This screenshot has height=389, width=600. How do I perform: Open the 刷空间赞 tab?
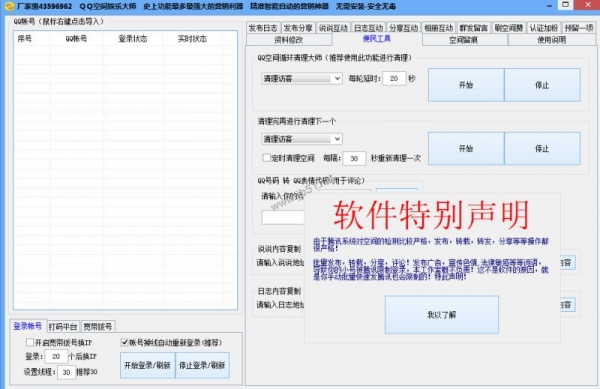509,28
